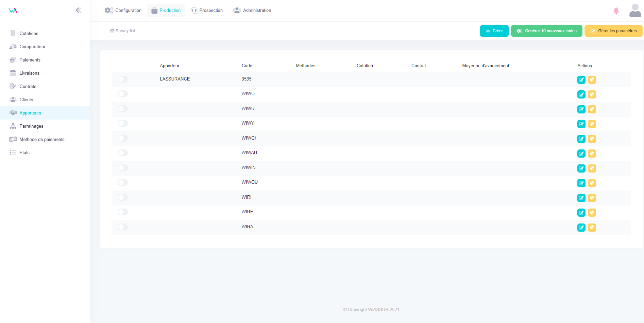Click the edit icon for WIRI row
Viewport: 644px width, 323px height.
(581, 198)
